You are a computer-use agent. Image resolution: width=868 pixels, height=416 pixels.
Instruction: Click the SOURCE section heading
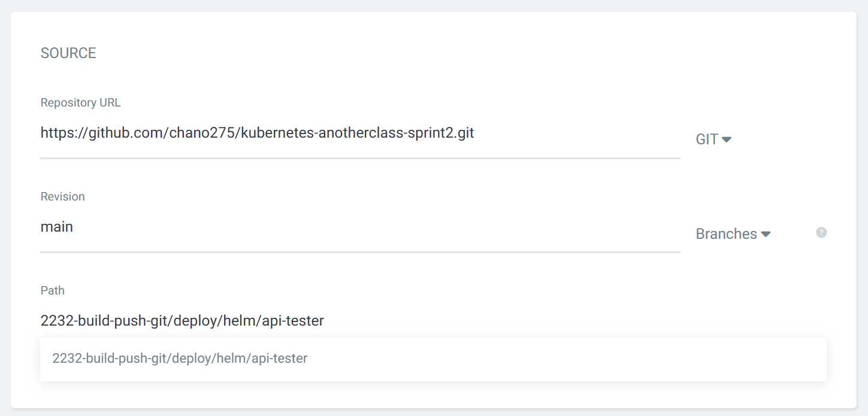(x=68, y=53)
